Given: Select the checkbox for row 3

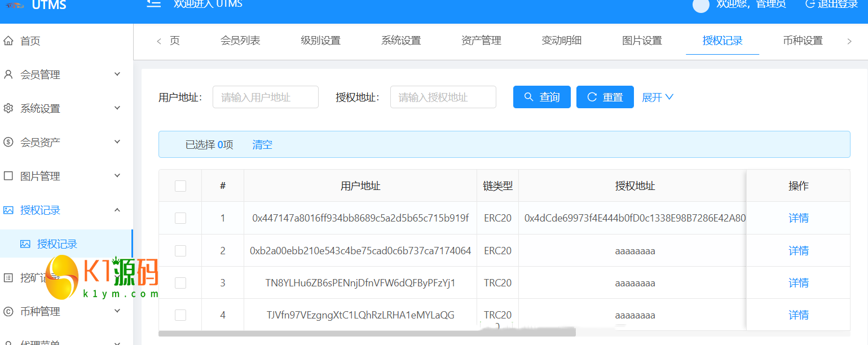Looking at the screenshot, I should (180, 283).
